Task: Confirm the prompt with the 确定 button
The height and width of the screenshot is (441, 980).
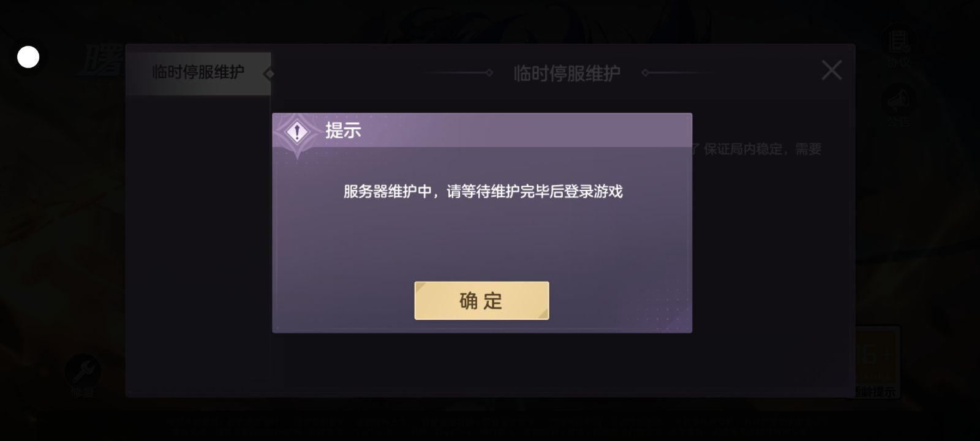Action: click(481, 301)
